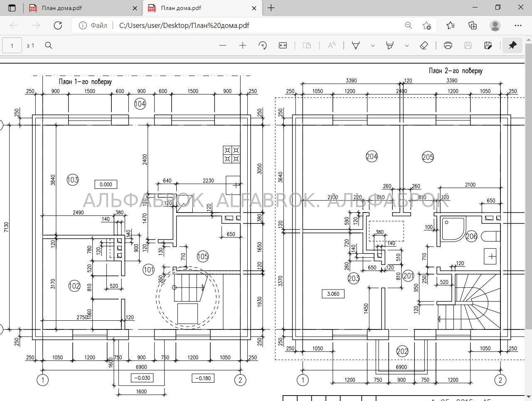Print the PDF document

(x=448, y=45)
